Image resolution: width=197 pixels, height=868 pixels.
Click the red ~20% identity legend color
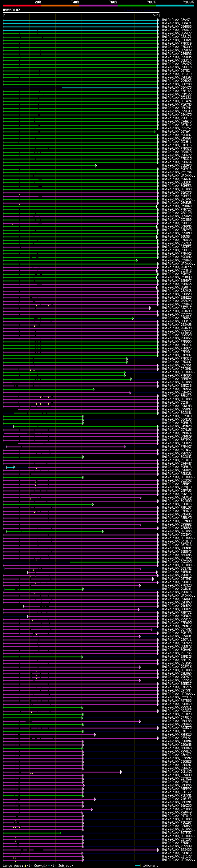click(22, 6)
